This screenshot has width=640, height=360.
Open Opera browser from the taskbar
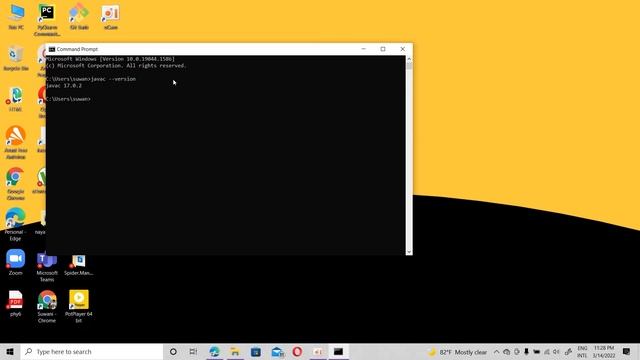coord(297,351)
